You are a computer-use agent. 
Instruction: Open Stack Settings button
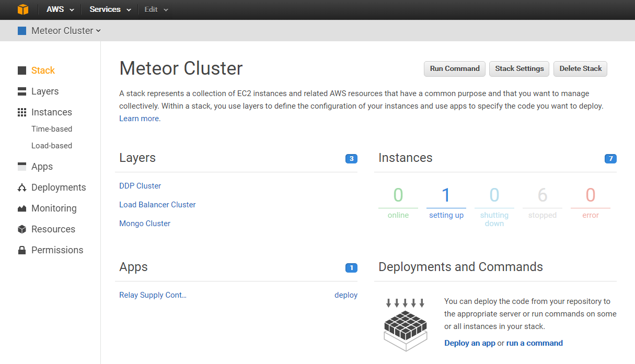[x=519, y=68]
